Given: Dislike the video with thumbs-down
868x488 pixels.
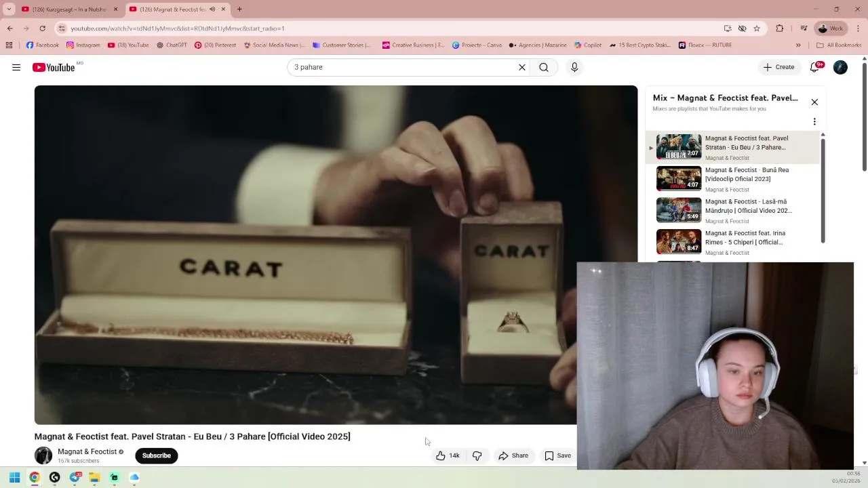Looking at the screenshot, I should click(x=477, y=455).
